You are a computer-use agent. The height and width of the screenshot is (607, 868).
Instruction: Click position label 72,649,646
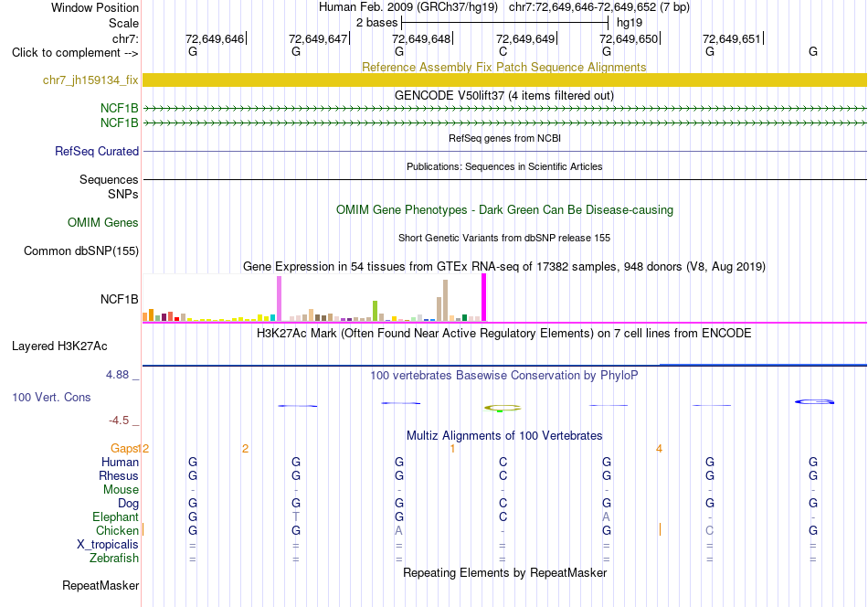click(214, 38)
